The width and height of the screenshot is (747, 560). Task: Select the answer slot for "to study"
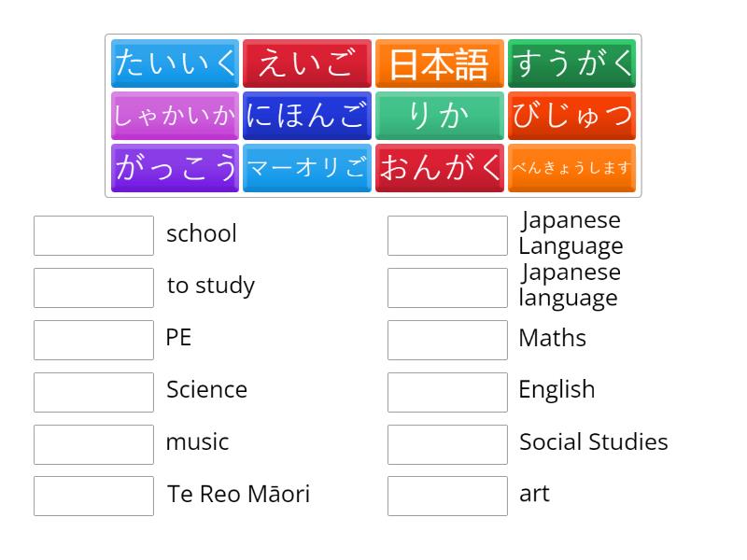93,287
